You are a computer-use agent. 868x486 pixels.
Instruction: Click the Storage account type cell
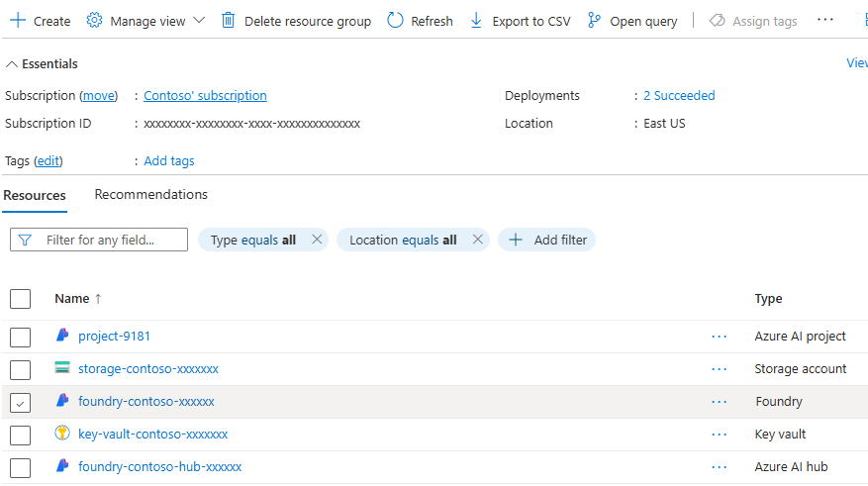pyautogui.click(x=801, y=369)
